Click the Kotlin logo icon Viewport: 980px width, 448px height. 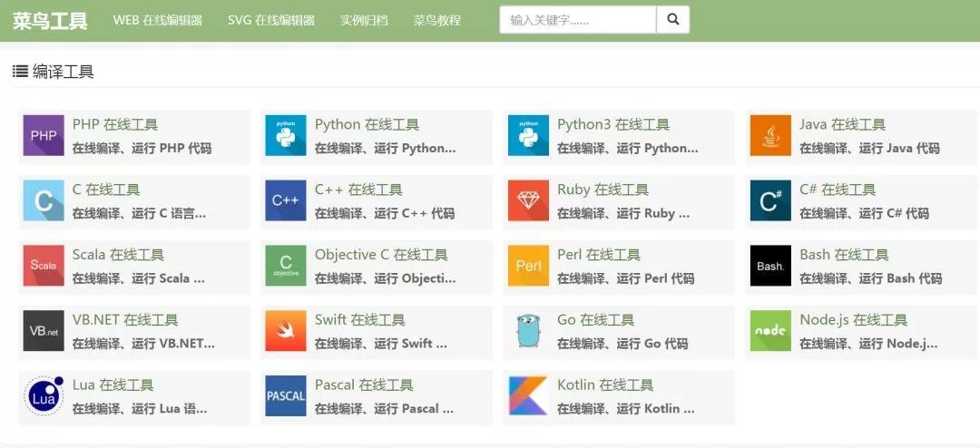[x=528, y=395]
